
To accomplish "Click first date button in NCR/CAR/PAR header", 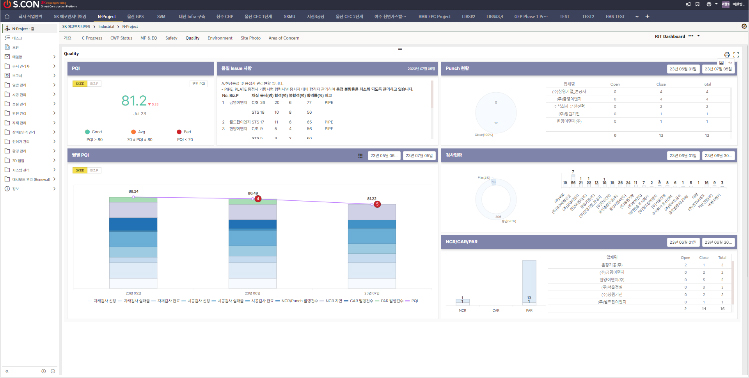I will (x=683, y=242).
